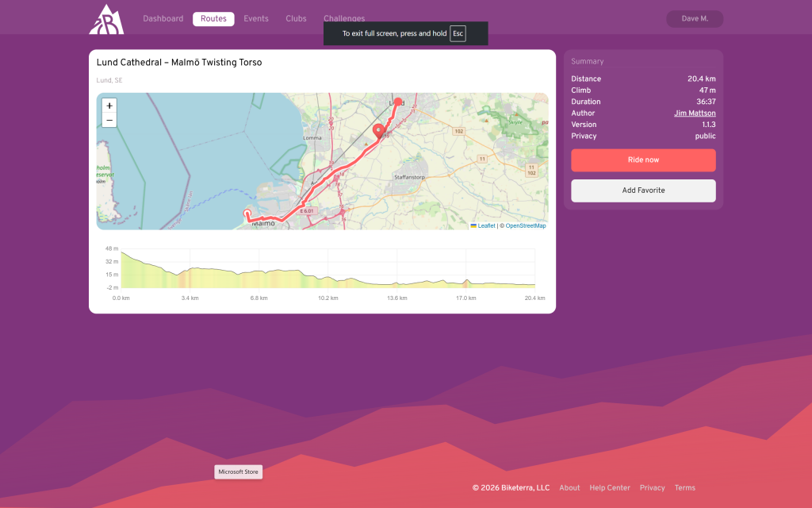This screenshot has width=812, height=508.
Task: Click the route midpoint pin marker
Action: click(379, 131)
